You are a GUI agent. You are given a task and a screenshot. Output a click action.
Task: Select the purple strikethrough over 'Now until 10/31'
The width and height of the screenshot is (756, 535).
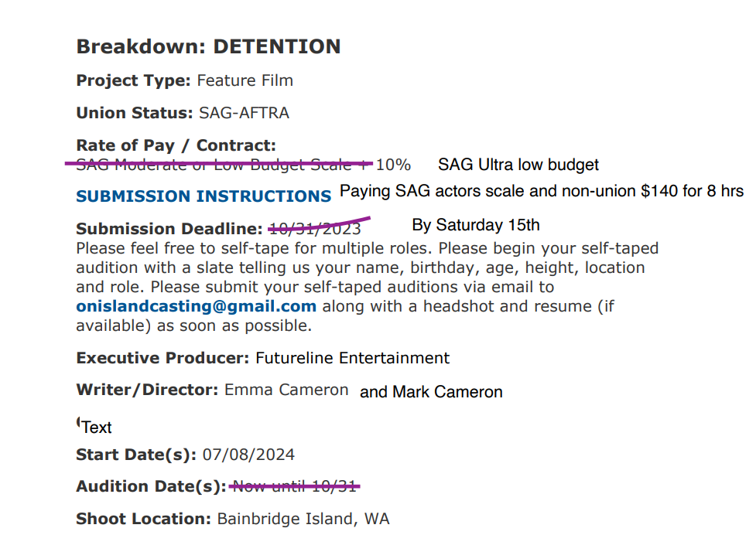(x=295, y=487)
